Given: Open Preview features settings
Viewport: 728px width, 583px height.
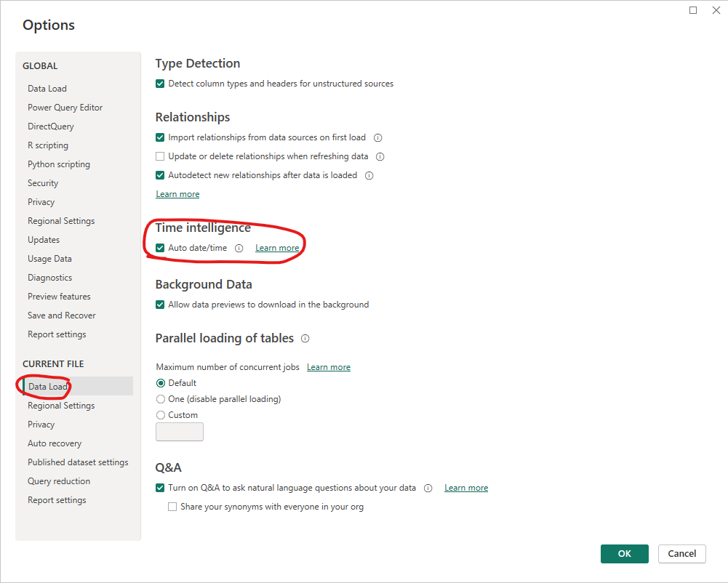Looking at the screenshot, I should pyautogui.click(x=59, y=297).
